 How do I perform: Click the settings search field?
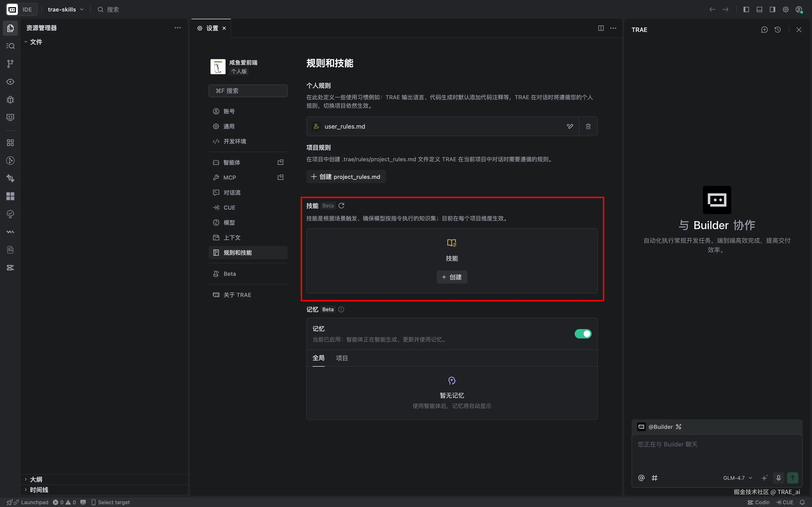coord(248,91)
